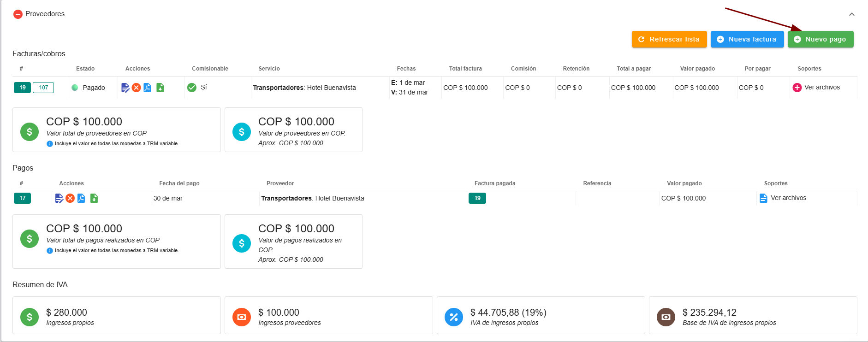Click orange money icon of Ingresos proveedores

(242, 317)
